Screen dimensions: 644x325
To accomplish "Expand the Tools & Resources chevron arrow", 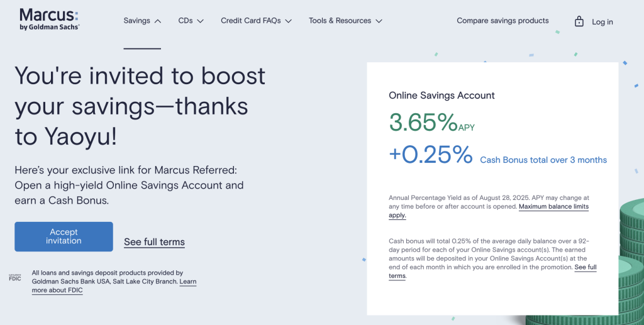I will 379,21.
